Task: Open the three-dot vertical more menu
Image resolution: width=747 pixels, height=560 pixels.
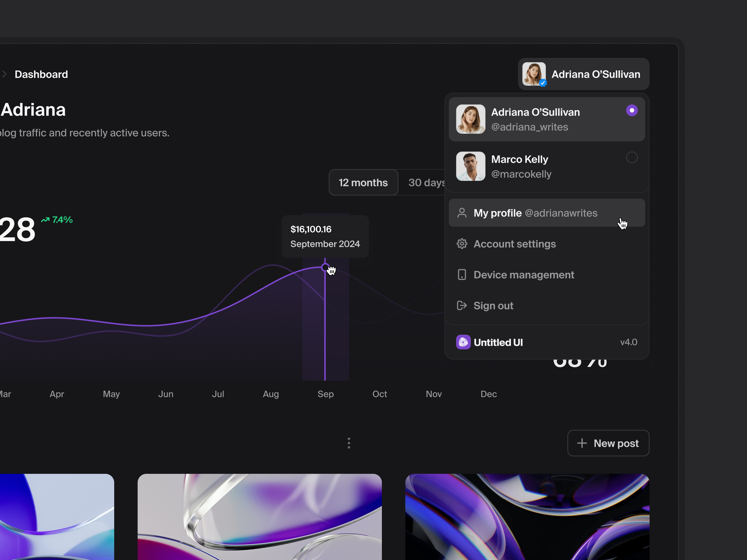Action: [349, 443]
